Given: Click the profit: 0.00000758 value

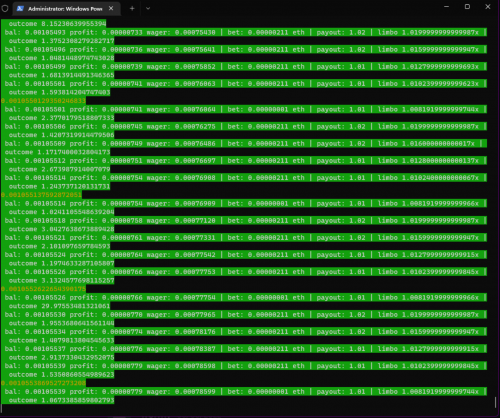Looking at the screenshot, I should pos(106,220).
